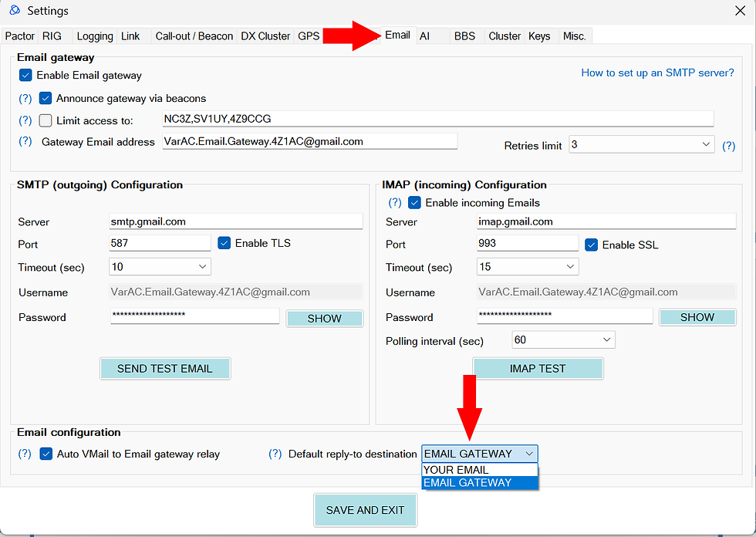Select YOUR EMAIL from the dropdown list
756x537 pixels.
[x=479, y=470]
